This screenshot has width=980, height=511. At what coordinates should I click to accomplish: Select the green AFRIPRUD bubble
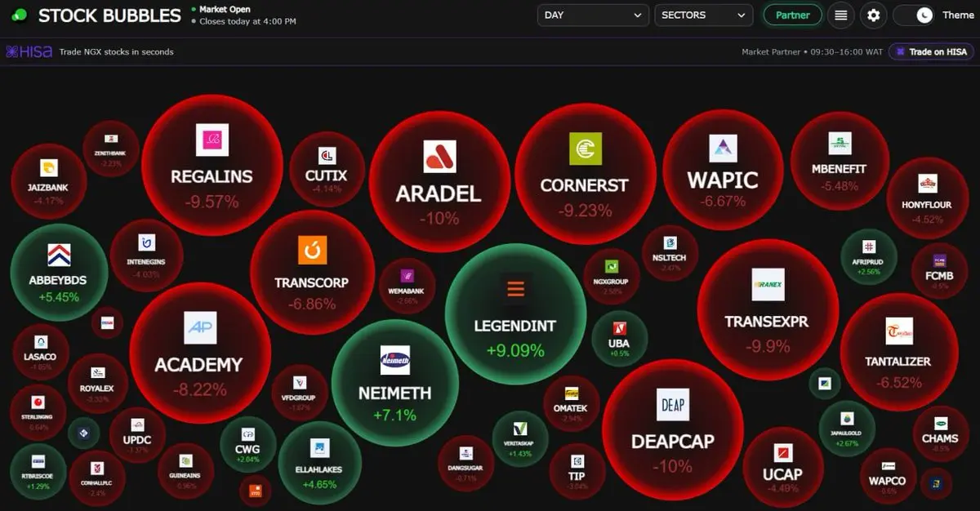click(x=869, y=257)
